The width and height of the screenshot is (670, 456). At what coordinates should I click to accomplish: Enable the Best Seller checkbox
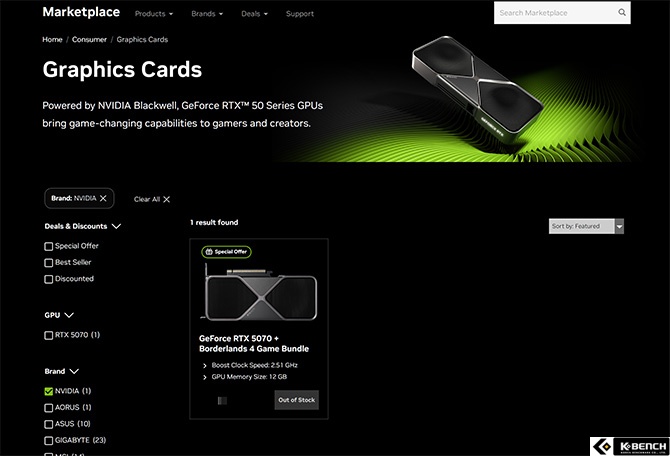[49, 262]
